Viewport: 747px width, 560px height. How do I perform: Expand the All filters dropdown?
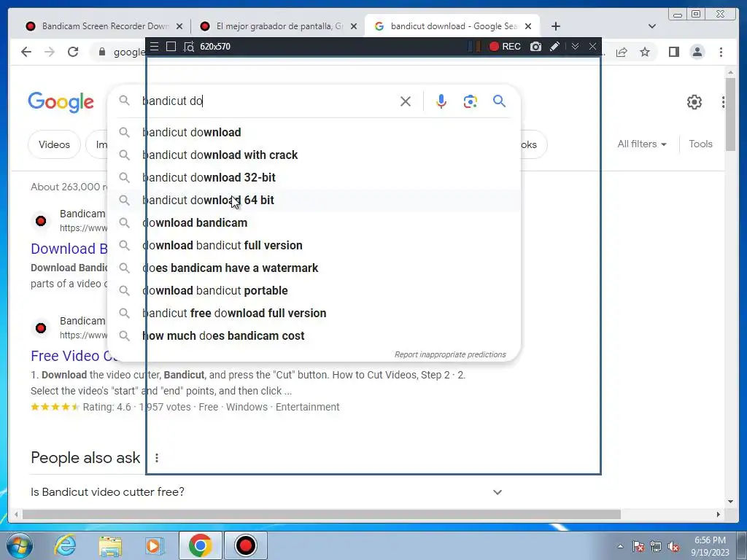click(x=642, y=144)
